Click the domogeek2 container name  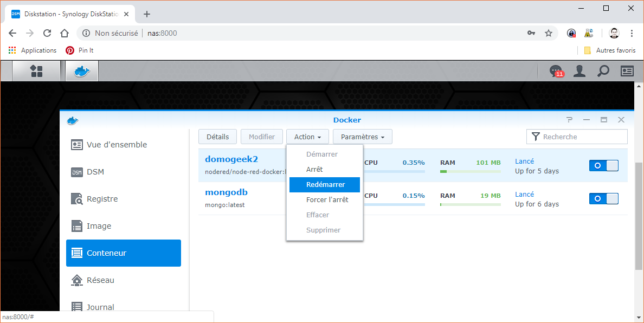(231, 159)
